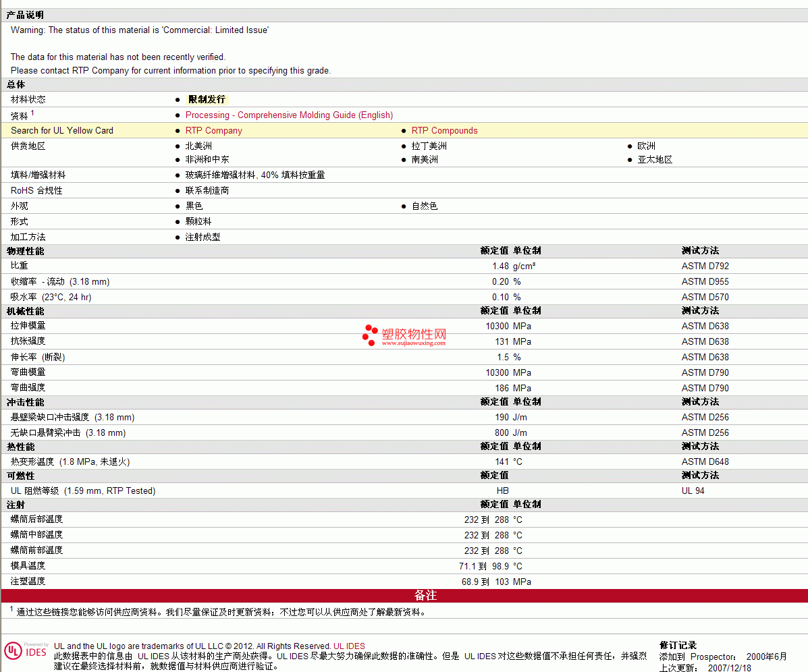Open the UL IDES link in footer
Screen dimensions: 808x672
pos(349,646)
